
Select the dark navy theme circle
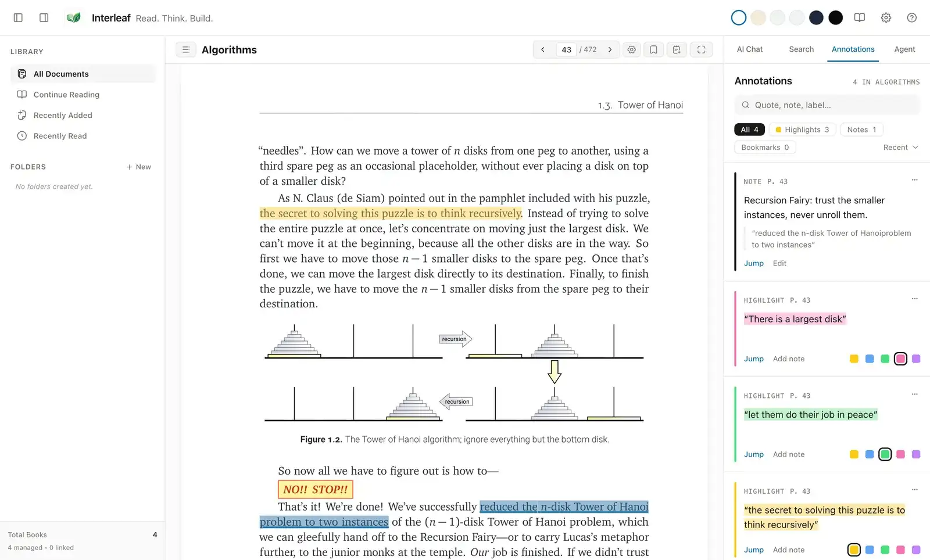(816, 18)
